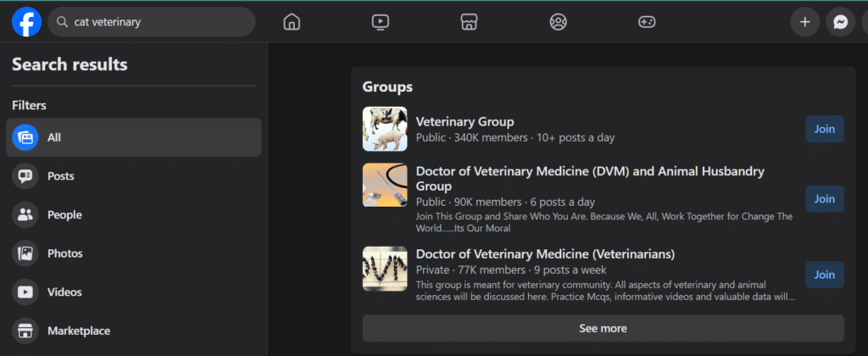The image size is (868, 356).
Task: Click 'Public · 340K members · 10+ posts a day'
Action: point(515,137)
